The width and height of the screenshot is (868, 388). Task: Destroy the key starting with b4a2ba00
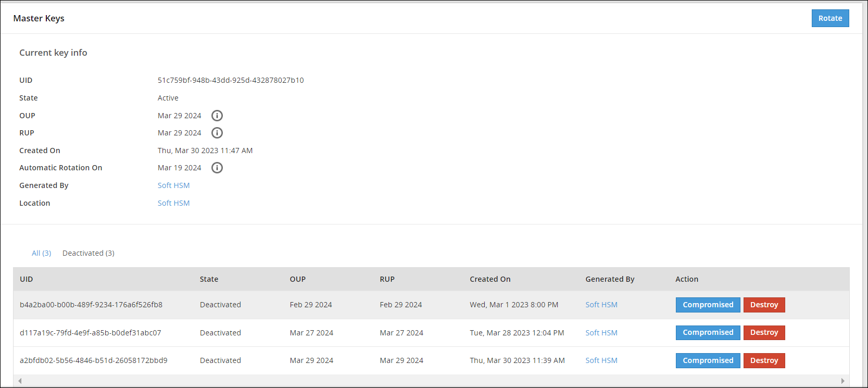click(764, 305)
